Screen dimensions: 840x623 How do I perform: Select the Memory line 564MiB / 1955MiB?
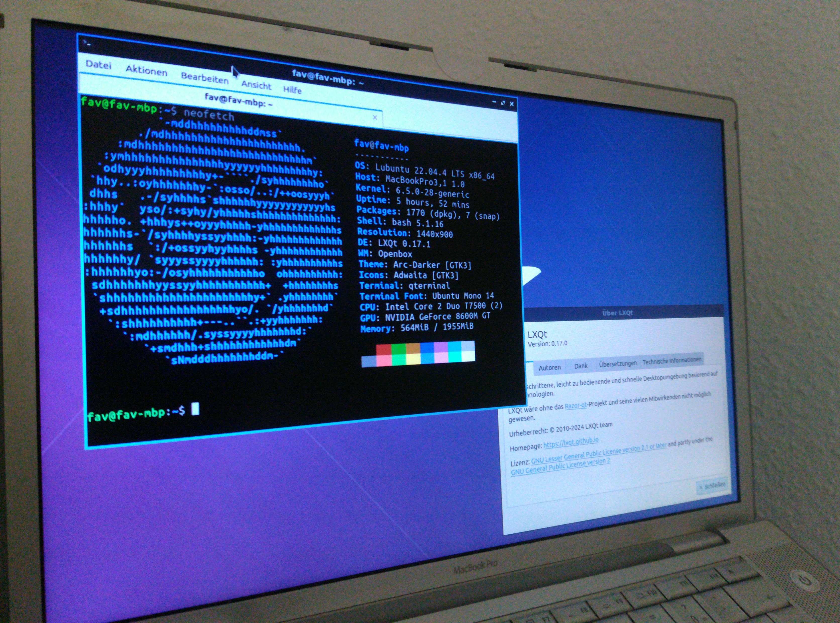(x=417, y=327)
